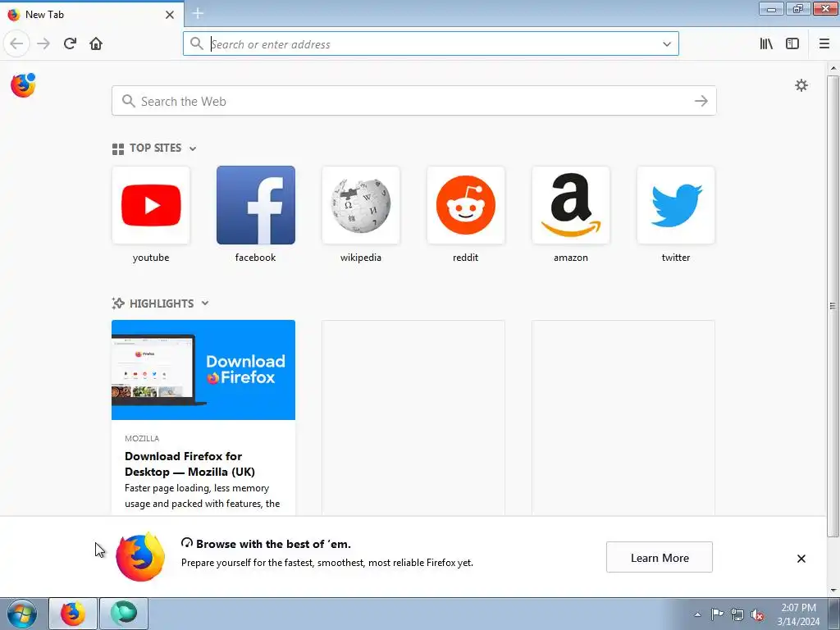Open Download Firefox highlight card image

click(x=203, y=370)
